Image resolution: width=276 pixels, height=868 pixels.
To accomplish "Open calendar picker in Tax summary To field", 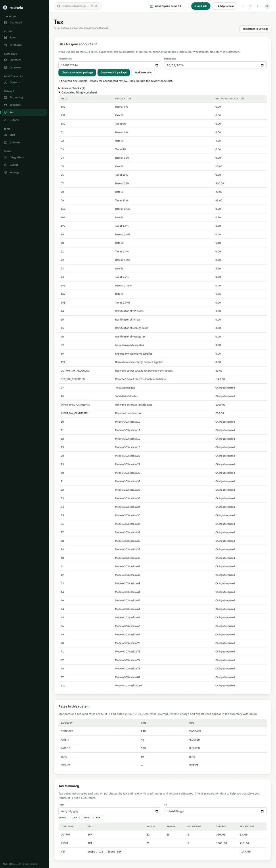I will click(x=262, y=811).
